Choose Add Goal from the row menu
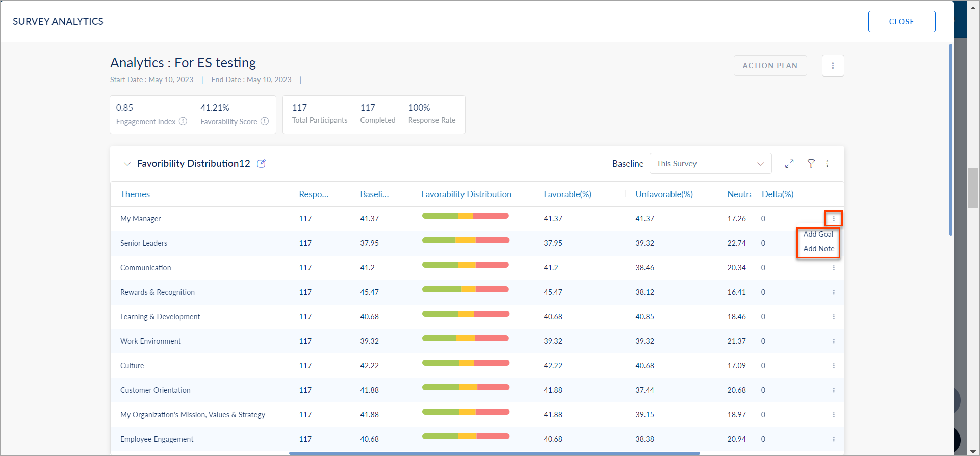980x456 pixels. point(818,234)
